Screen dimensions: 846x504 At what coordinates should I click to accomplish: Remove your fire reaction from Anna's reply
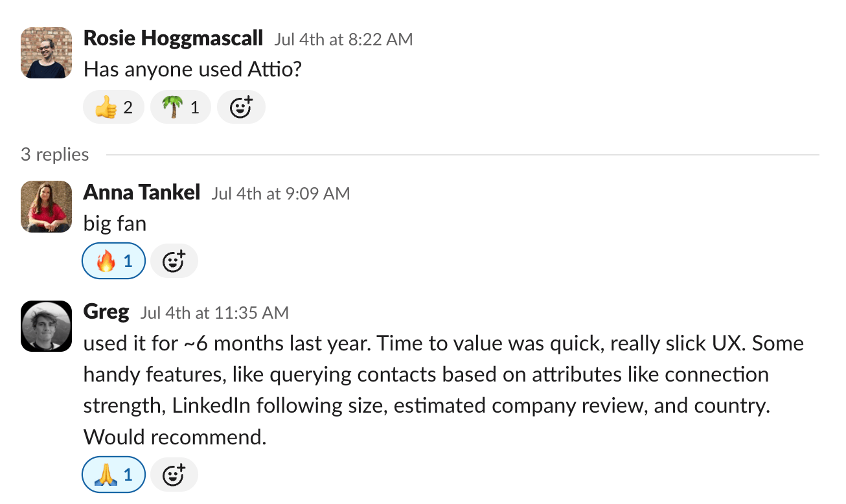pyautogui.click(x=113, y=261)
